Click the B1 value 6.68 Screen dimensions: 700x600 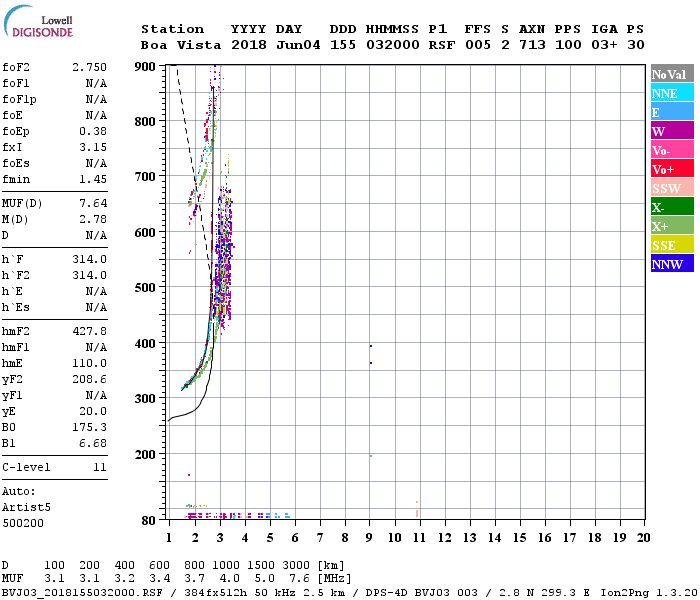coord(93,443)
